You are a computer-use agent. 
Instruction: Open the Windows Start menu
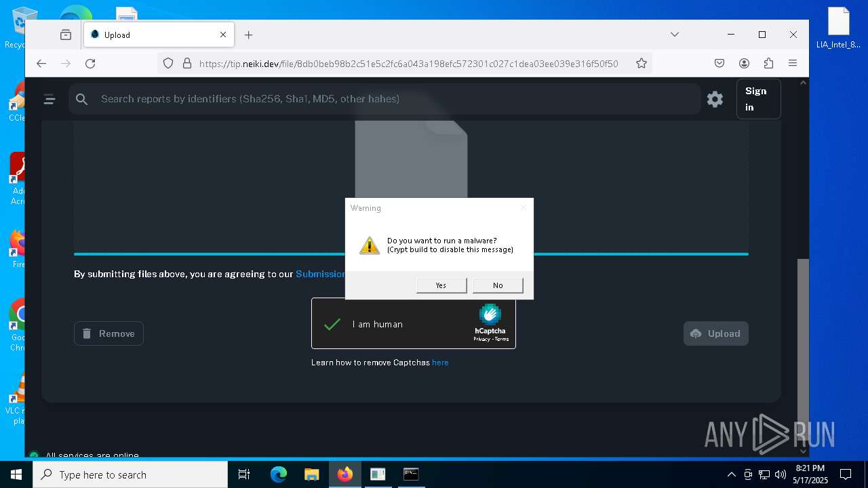tap(16, 474)
